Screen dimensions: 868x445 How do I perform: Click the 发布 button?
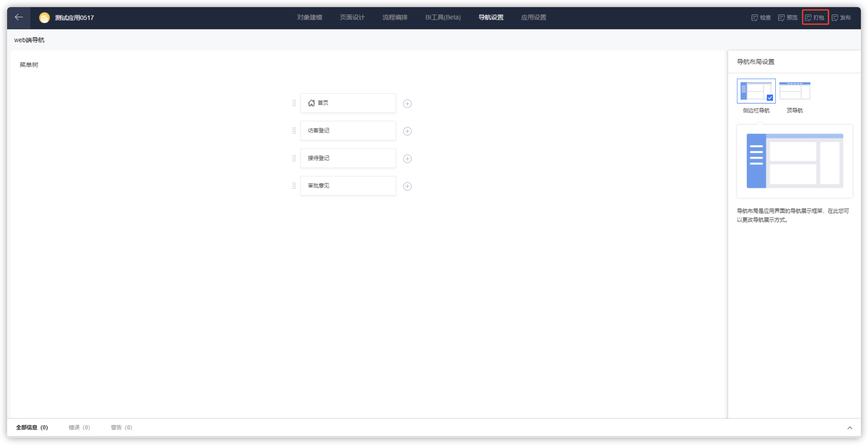841,17
